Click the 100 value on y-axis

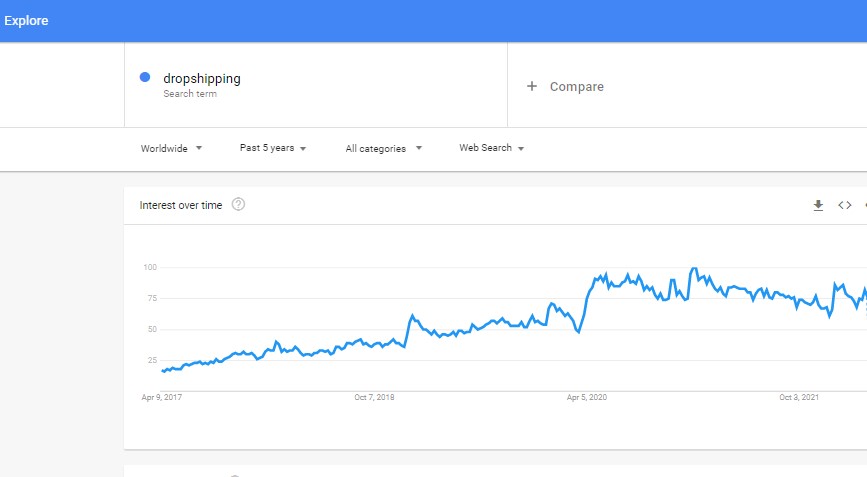pyautogui.click(x=150, y=267)
